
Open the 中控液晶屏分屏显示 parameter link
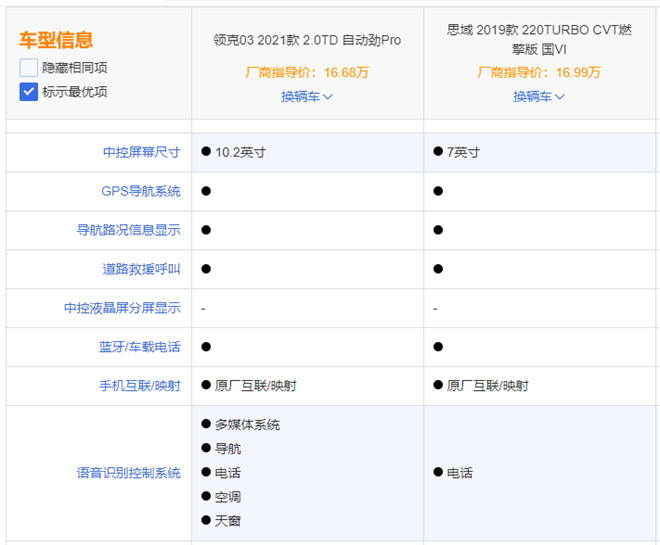pos(122,308)
